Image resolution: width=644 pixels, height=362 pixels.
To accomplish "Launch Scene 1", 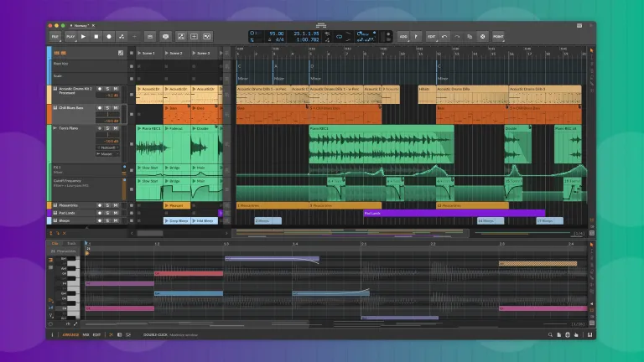I will click(139, 54).
